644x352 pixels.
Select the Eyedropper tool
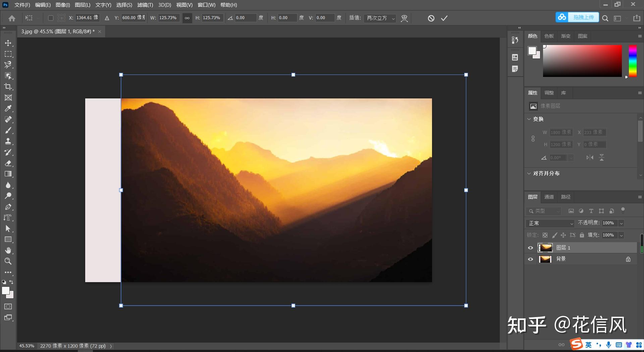(x=8, y=108)
